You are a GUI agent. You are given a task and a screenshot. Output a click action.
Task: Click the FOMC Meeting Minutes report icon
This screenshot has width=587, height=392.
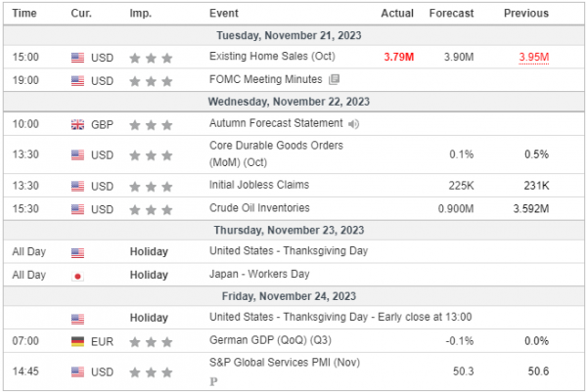(335, 80)
